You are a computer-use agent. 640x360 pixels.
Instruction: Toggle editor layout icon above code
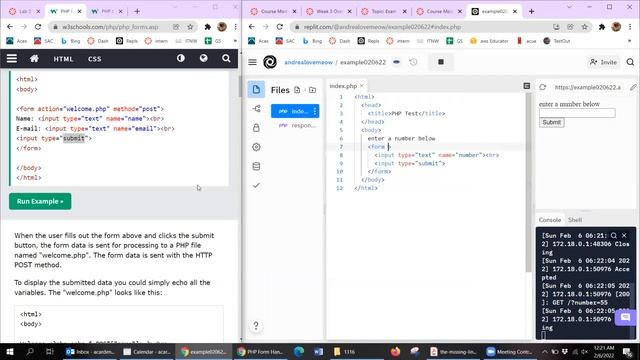(x=527, y=86)
